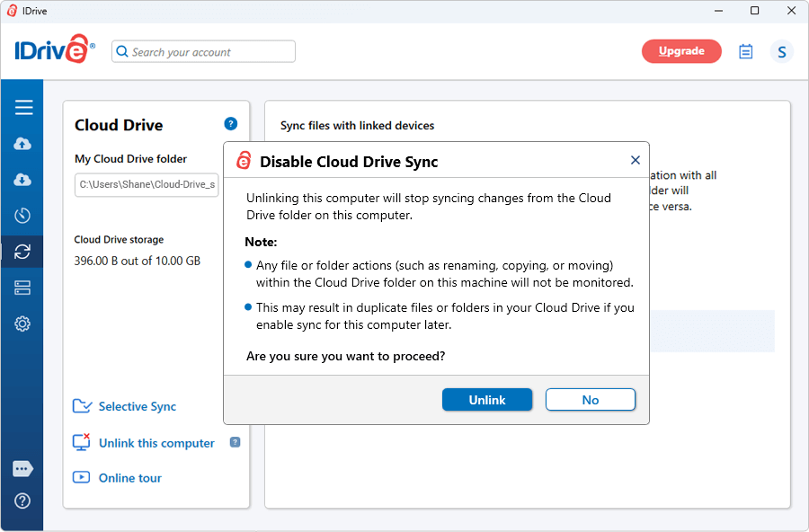Open the hamburger menu in the sidebar
This screenshot has height=532, width=809.
[x=23, y=108]
